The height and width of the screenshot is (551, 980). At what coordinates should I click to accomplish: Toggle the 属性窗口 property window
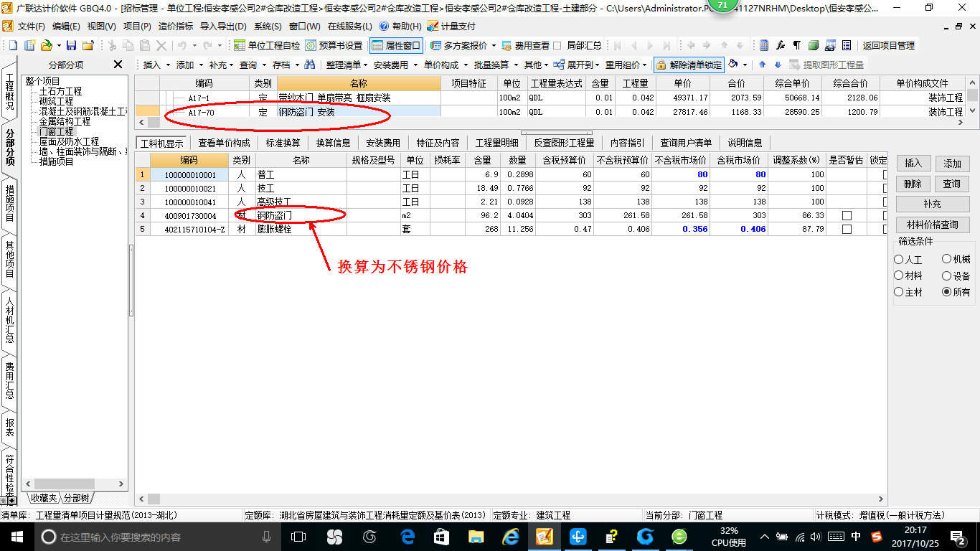[x=396, y=45]
